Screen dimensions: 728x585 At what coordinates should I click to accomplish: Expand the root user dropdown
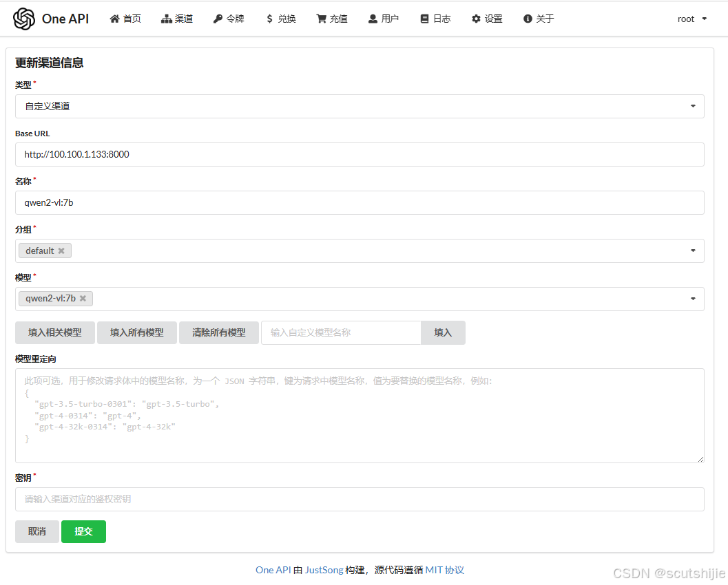(x=691, y=19)
